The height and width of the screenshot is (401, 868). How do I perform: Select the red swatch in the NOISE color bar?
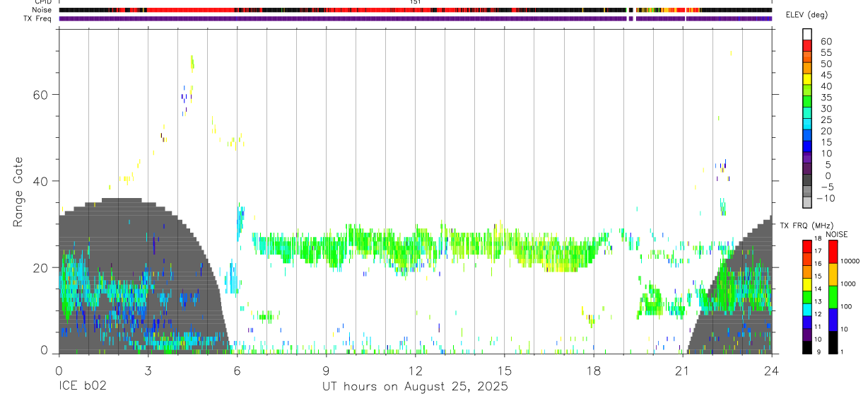(x=833, y=252)
